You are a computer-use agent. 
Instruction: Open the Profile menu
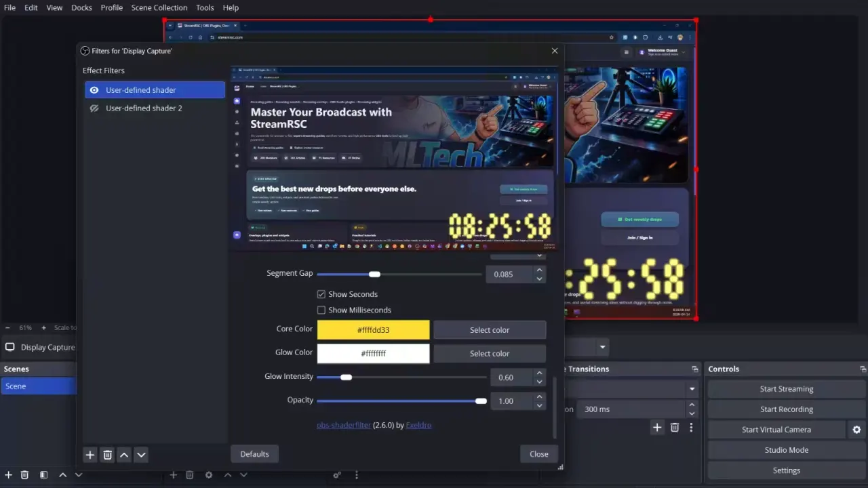pyautogui.click(x=112, y=7)
